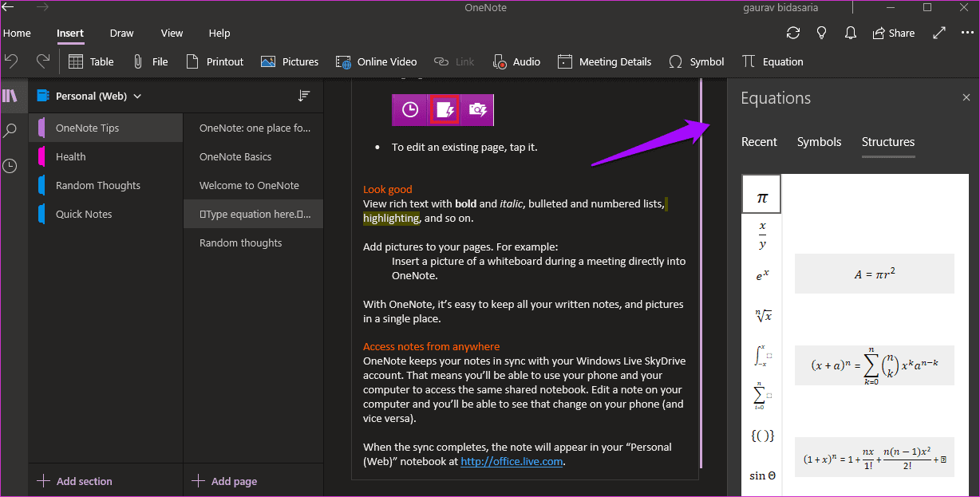Select the OneNote Tips section
This screenshot has height=497, width=980.
tap(105, 128)
